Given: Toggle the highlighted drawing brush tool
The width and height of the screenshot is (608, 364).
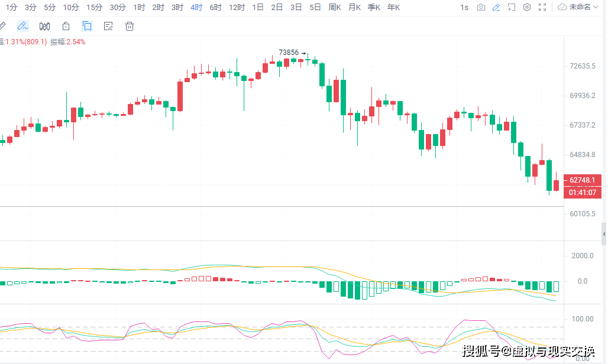Looking at the screenshot, I should click(x=22, y=27).
